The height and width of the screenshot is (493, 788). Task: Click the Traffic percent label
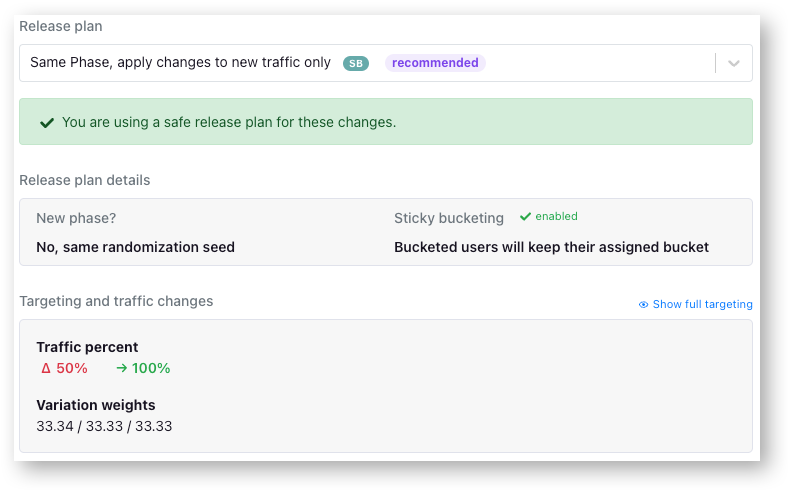87,347
